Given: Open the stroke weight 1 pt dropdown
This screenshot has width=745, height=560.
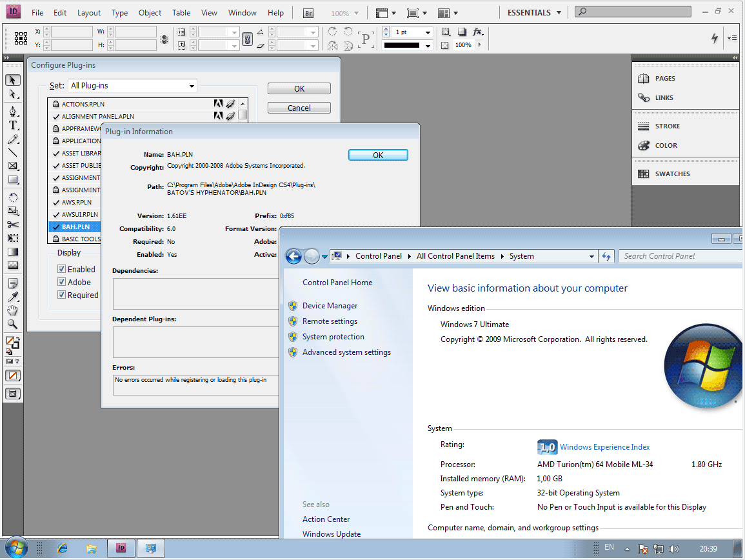Looking at the screenshot, I should pos(428,32).
